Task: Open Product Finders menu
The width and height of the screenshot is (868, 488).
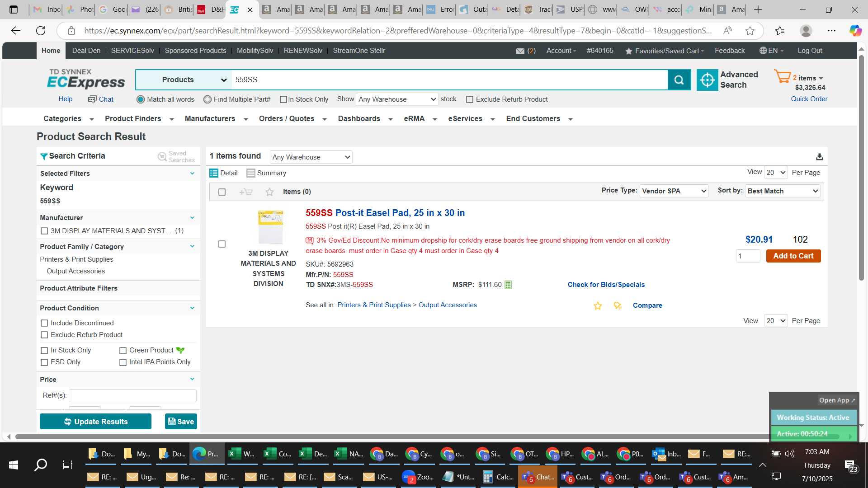Action: (x=140, y=119)
